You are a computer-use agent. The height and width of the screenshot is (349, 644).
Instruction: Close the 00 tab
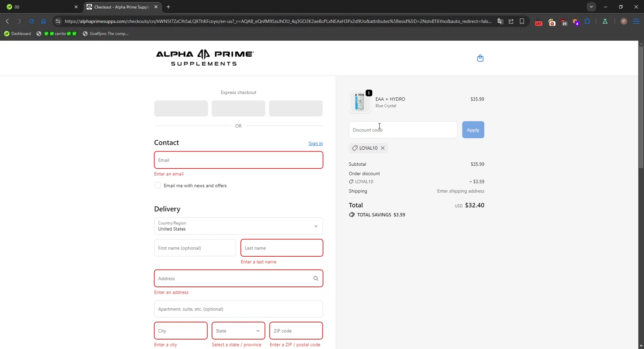click(x=76, y=7)
